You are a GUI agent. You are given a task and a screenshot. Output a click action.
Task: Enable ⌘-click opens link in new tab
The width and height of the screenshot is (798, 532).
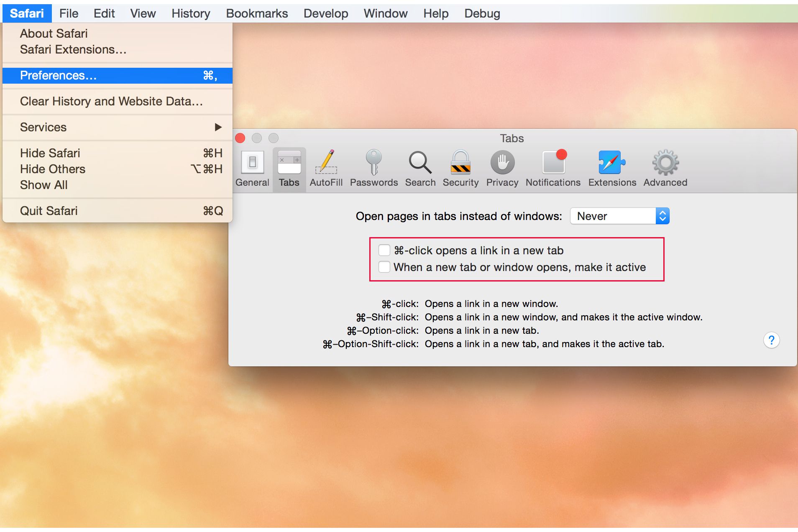coord(384,250)
